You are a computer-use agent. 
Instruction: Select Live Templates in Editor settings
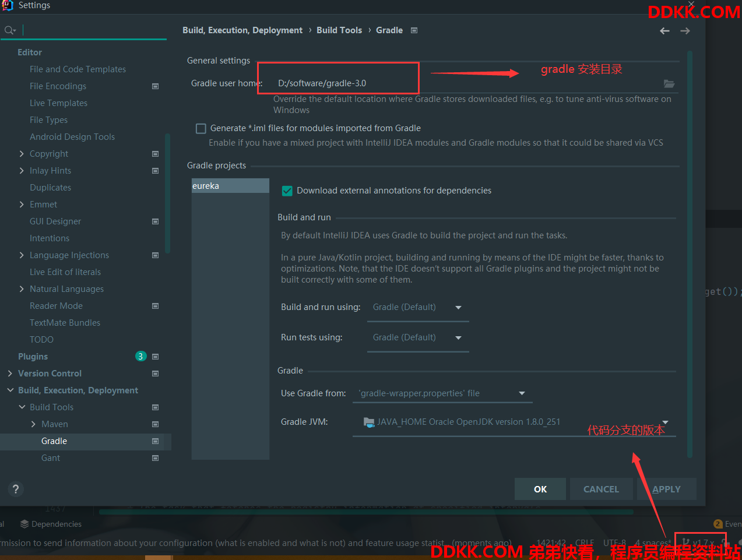pyautogui.click(x=58, y=103)
